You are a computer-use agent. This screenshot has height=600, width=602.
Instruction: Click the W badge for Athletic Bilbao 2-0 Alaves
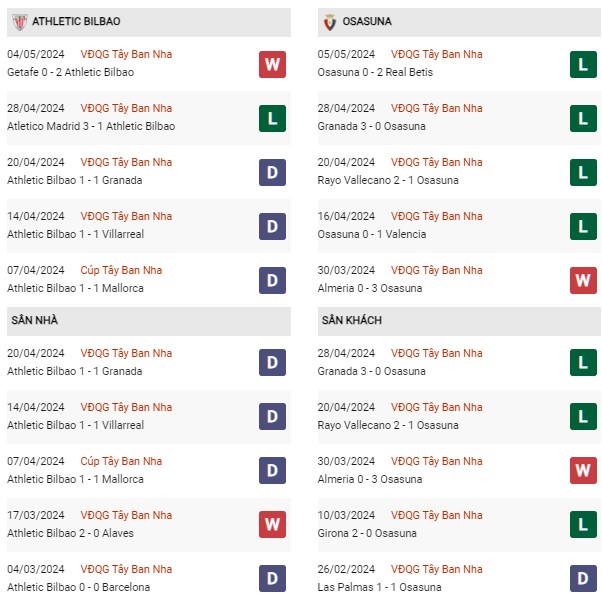point(272,524)
